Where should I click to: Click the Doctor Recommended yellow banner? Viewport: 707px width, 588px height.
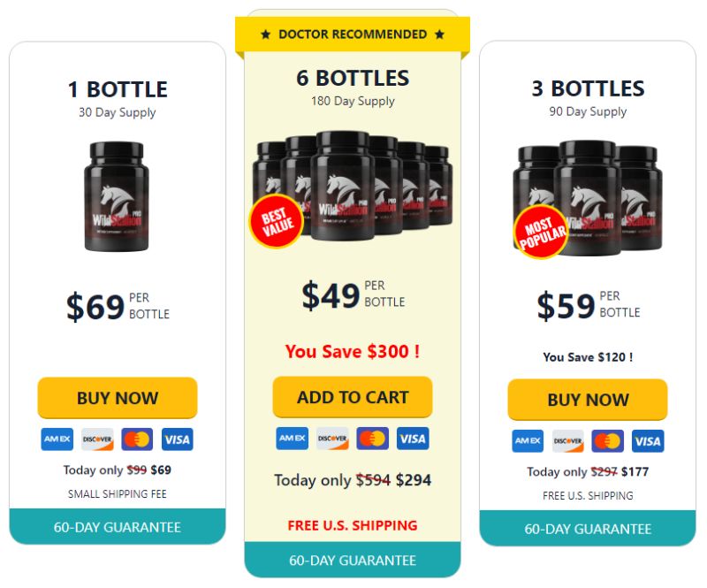pyautogui.click(x=353, y=34)
